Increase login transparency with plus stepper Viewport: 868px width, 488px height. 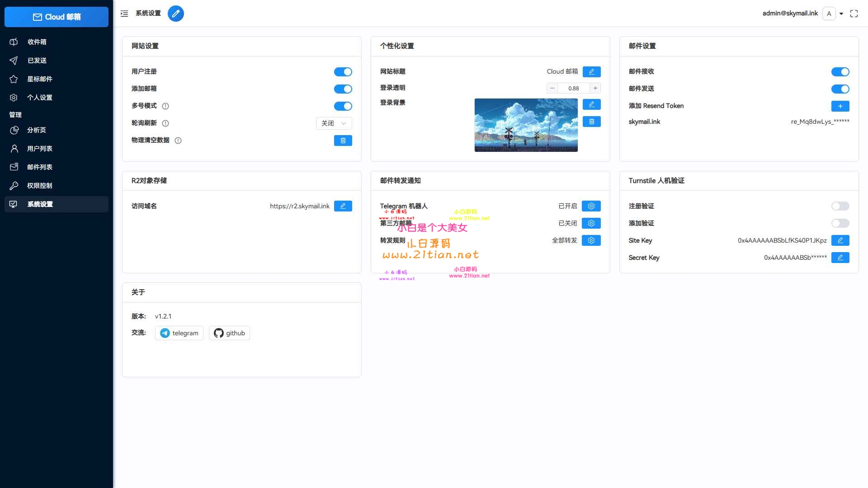[595, 88]
